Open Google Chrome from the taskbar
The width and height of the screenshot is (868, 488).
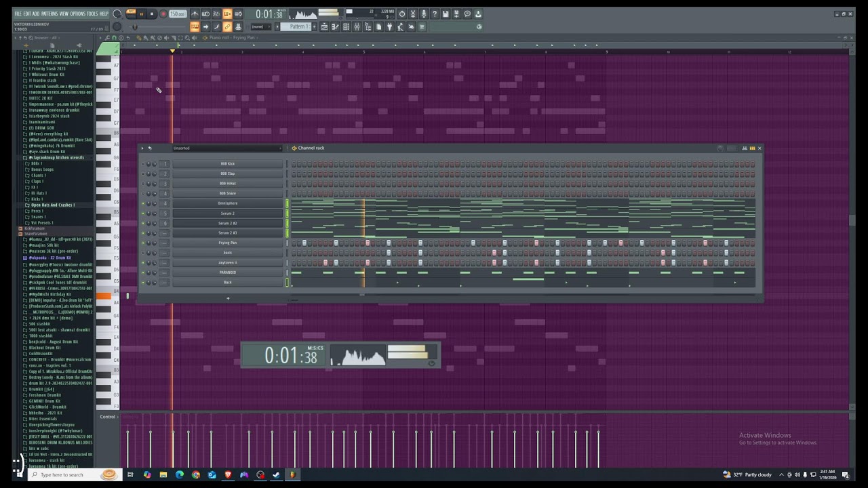[195, 474]
